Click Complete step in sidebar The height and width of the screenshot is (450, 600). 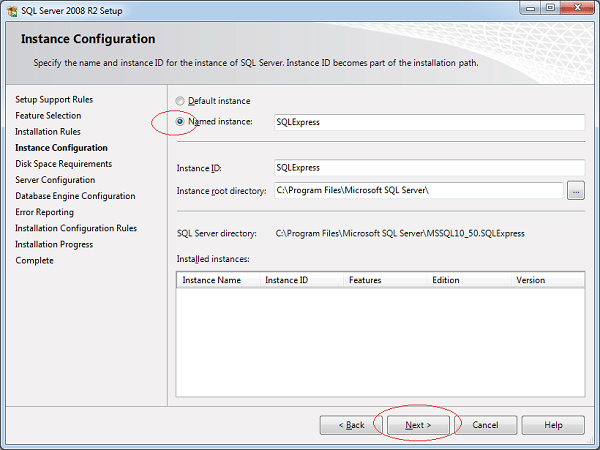coord(34,261)
